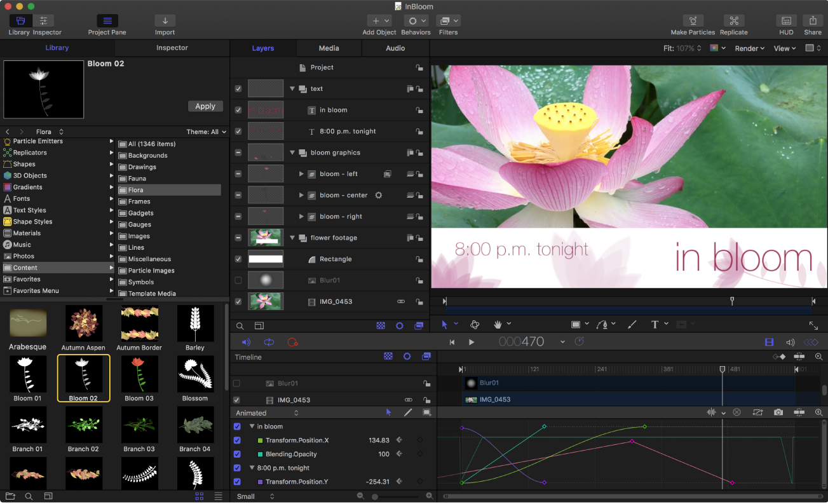Click the Import toolbar icon
This screenshot has height=504, width=828.
click(x=165, y=21)
